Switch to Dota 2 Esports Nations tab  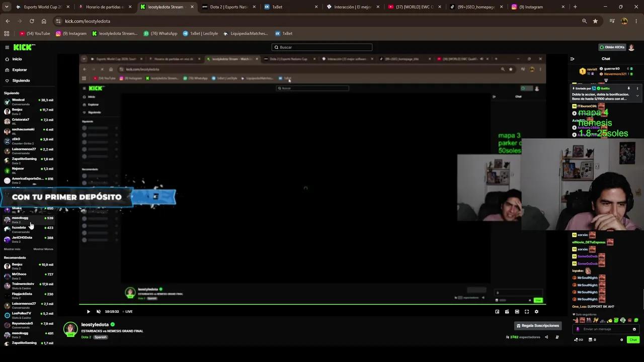coord(228,7)
